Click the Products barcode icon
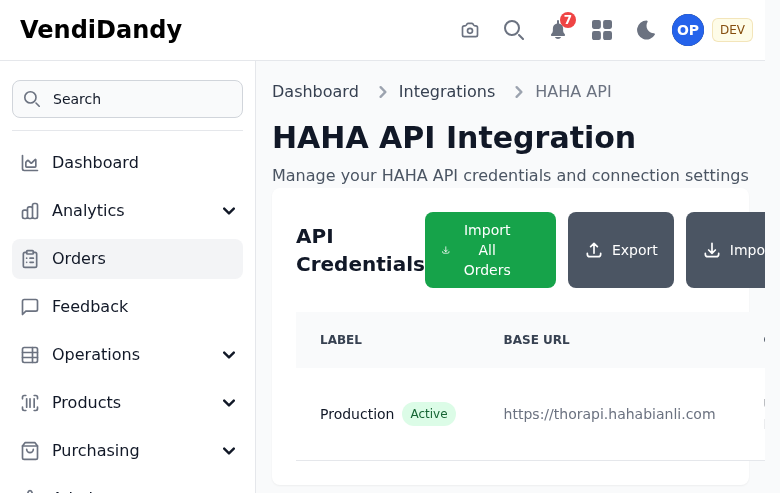The width and height of the screenshot is (780, 493). click(30, 403)
